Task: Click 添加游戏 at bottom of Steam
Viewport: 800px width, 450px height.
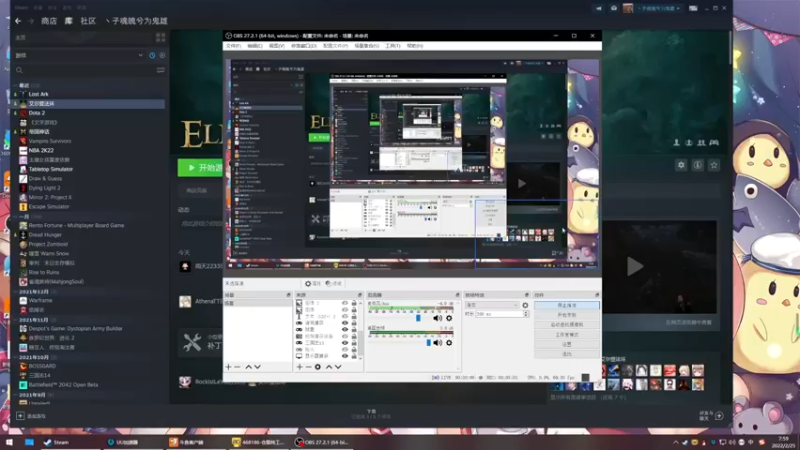Action: pyautogui.click(x=31, y=416)
